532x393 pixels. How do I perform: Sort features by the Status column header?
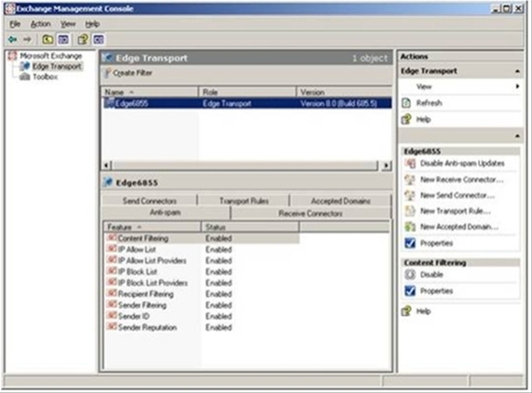[x=249, y=226]
